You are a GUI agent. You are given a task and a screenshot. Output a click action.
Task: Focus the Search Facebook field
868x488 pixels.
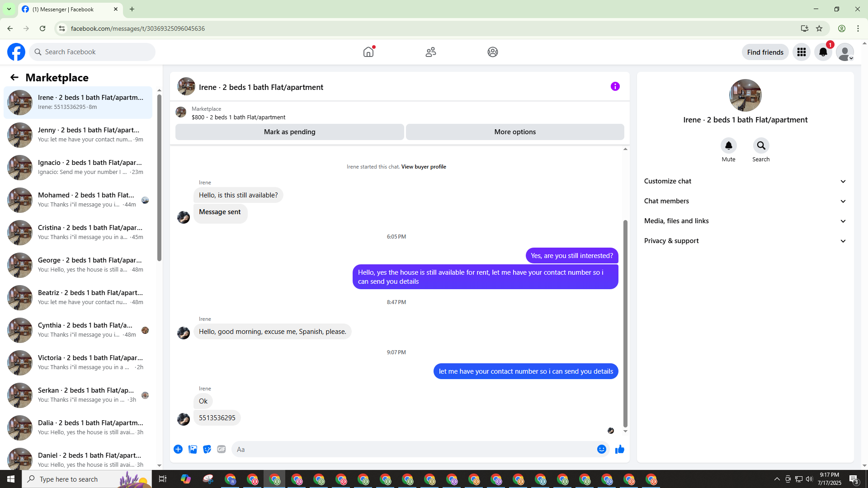pyautogui.click(x=92, y=52)
